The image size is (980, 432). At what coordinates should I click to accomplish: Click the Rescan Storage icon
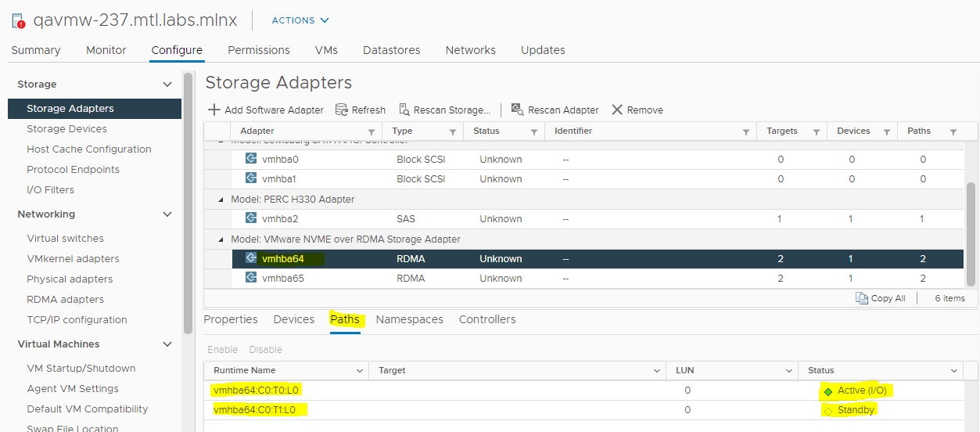click(x=404, y=110)
